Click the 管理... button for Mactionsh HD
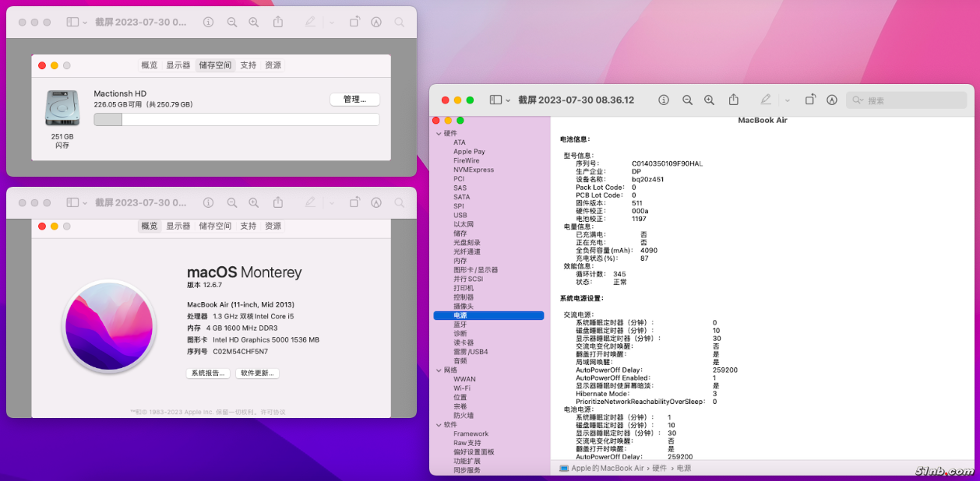Image resolution: width=980 pixels, height=481 pixels. click(354, 100)
